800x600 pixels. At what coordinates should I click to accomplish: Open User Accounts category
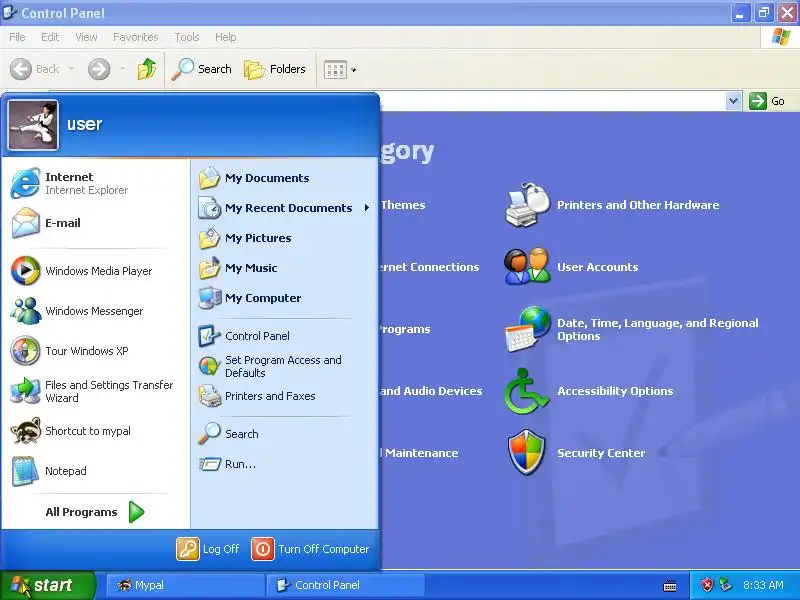[597, 267]
